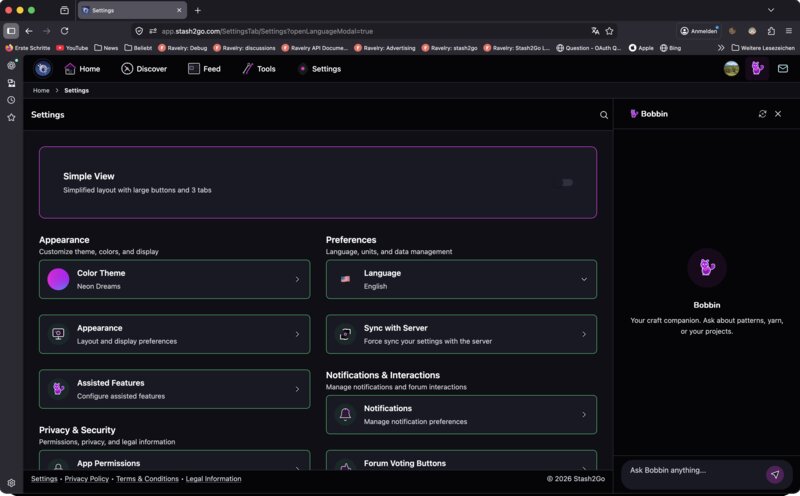
Task: Click the Settings search magnifier icon
Action: (x=604, y=115)
